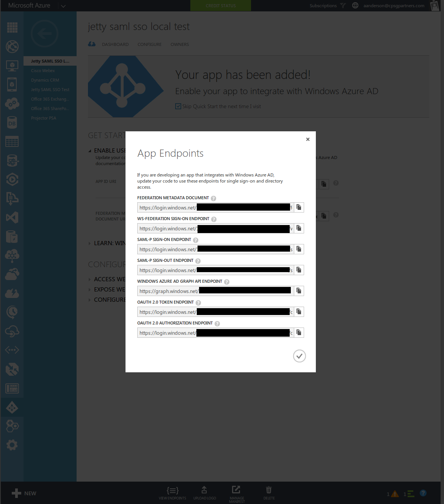Open the Cloud Services gears icon
The image size is (444, 504).
tap(12, 103)
